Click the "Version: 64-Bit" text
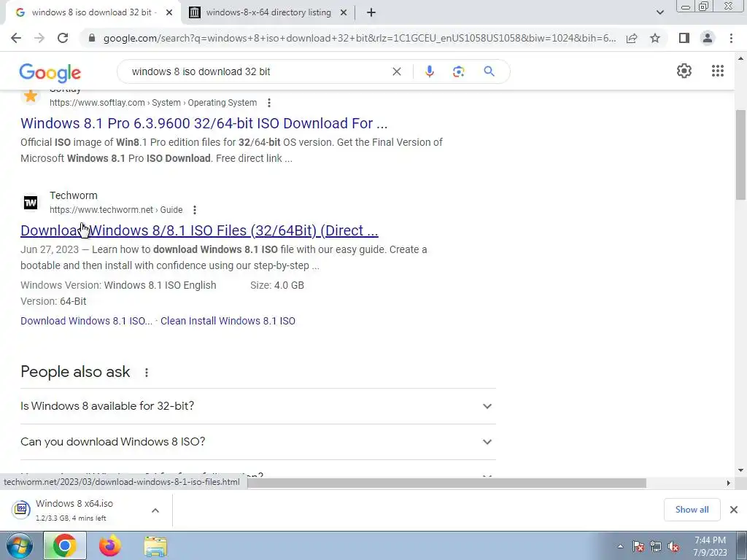The height and width of the screenshot is (560, 747). pyautogui.click(x=53, y=301)
